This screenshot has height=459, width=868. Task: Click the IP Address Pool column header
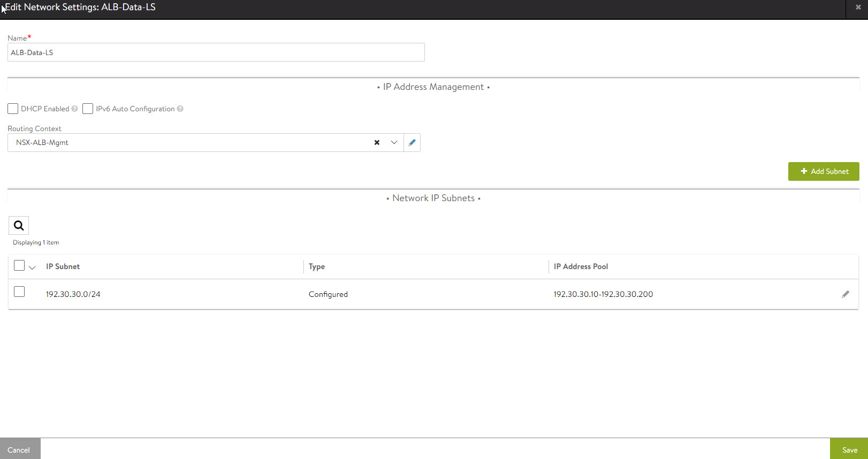581,266
